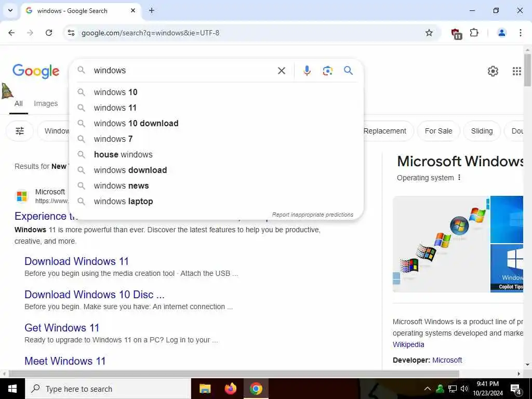Click the Chrome taskbar icon
Viewport: 532px width, 399px height.
(x=256, y=389)
